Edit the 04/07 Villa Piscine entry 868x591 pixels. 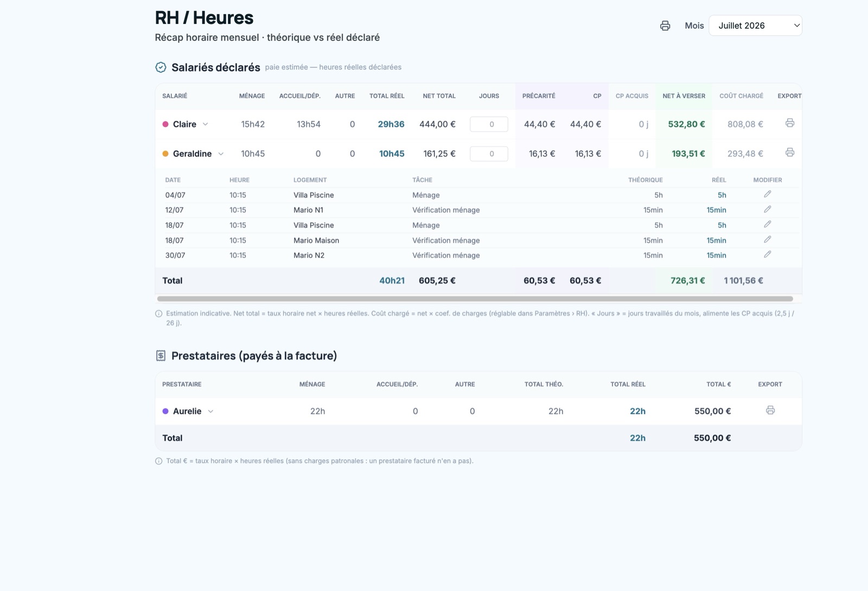(x=768, y=194)
